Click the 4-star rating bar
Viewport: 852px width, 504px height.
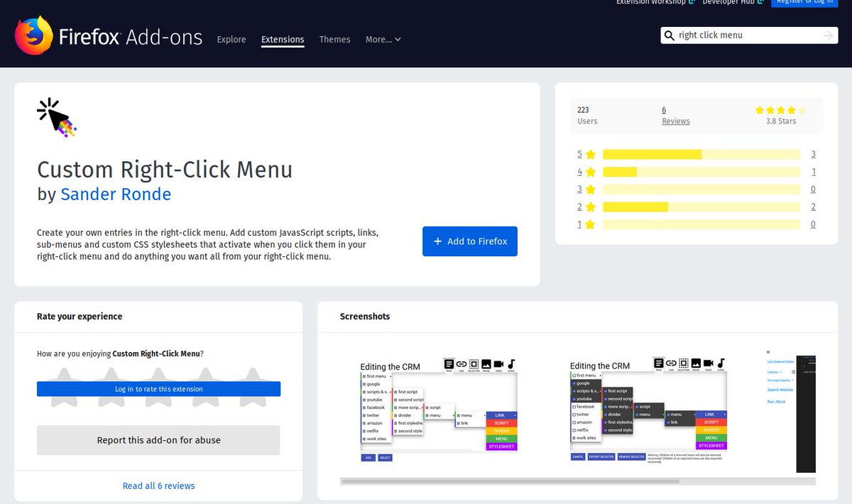701,172
